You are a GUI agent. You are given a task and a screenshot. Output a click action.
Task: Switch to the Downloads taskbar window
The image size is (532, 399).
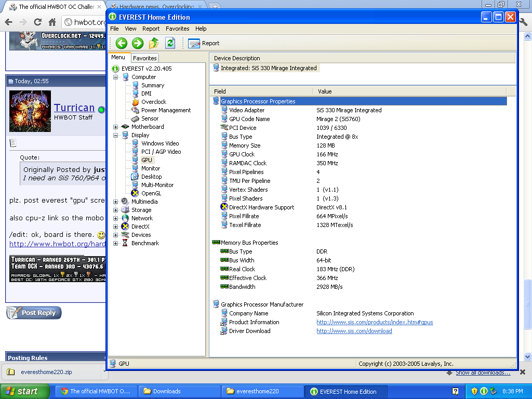click(x=179, y=391)
